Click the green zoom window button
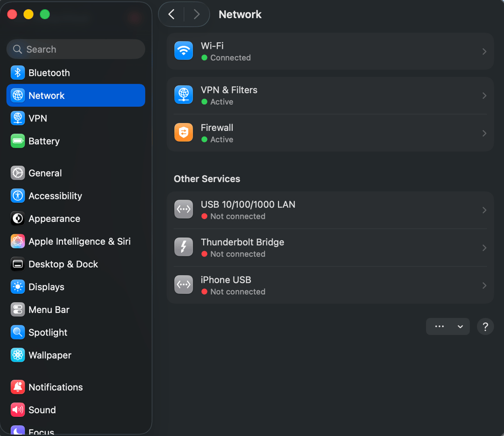This screenshot has height=436, width=504. pyautogui.click(x=45, y=14)
